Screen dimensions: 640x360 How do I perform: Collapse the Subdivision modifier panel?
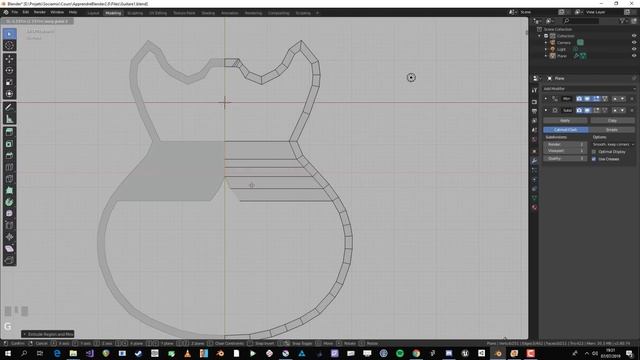click(546, 110)
